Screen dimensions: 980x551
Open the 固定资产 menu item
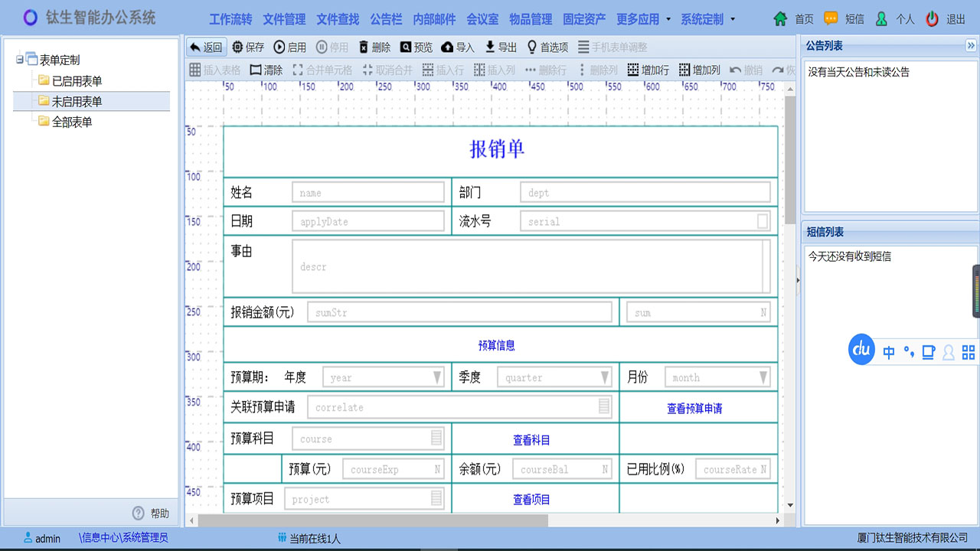pyautogui.click(x=584, y=20)
